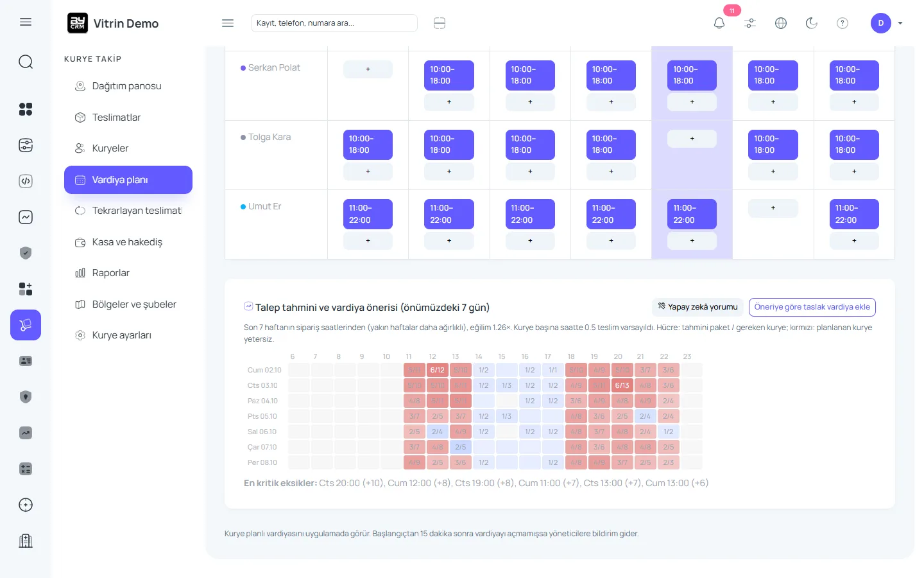
Task: Click the hour 23 column header
Action: coord(687,356)
